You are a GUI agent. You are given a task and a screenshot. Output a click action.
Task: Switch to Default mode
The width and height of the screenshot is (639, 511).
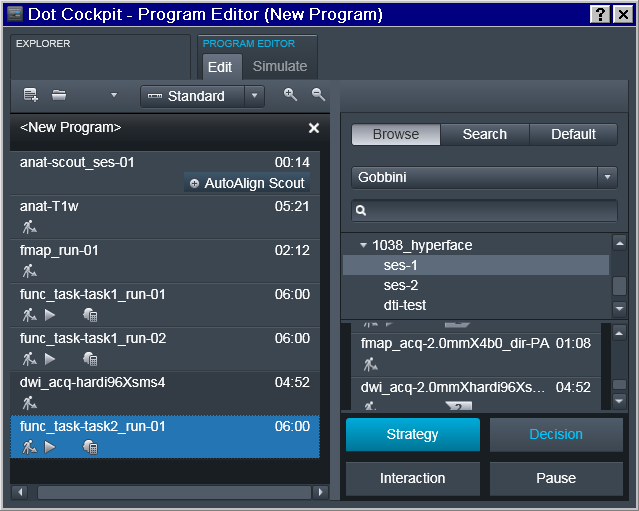(x=573, y=134)
